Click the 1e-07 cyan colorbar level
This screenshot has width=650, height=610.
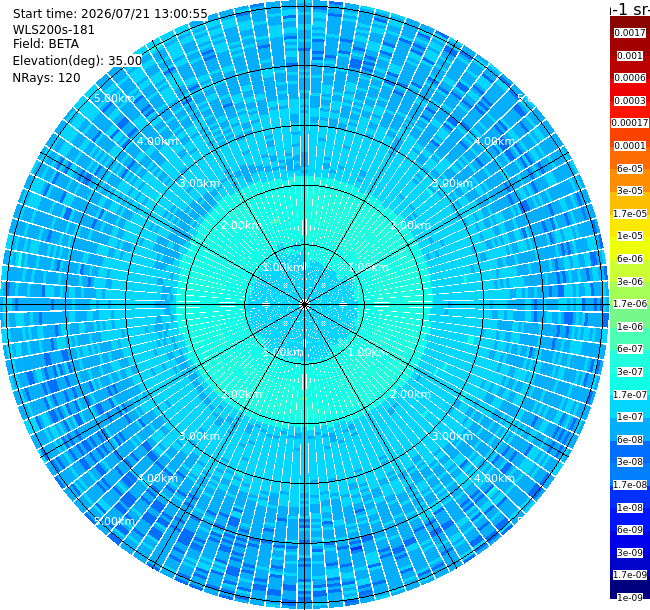[630, 417]
